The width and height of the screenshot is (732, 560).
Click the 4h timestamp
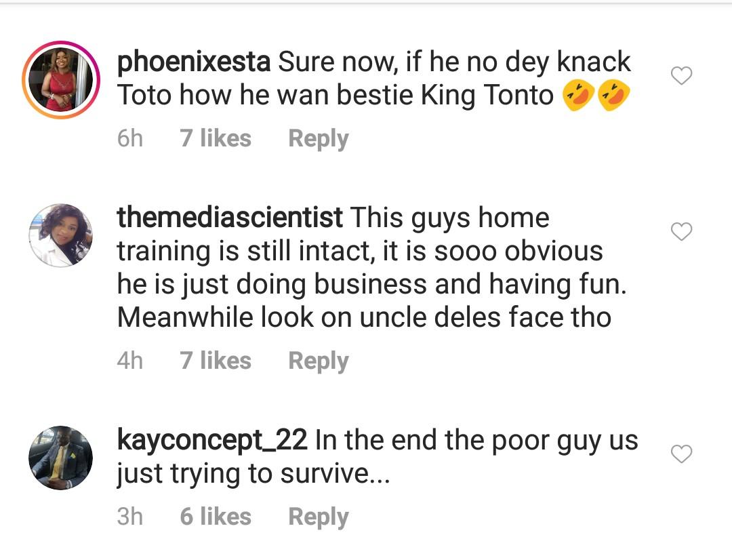(x=129, y=361)
